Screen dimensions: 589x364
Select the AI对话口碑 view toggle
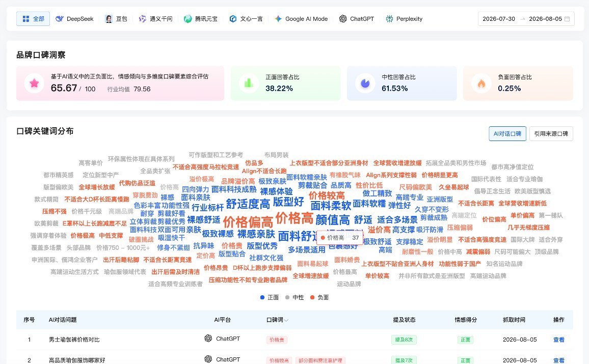coord(507,133)
